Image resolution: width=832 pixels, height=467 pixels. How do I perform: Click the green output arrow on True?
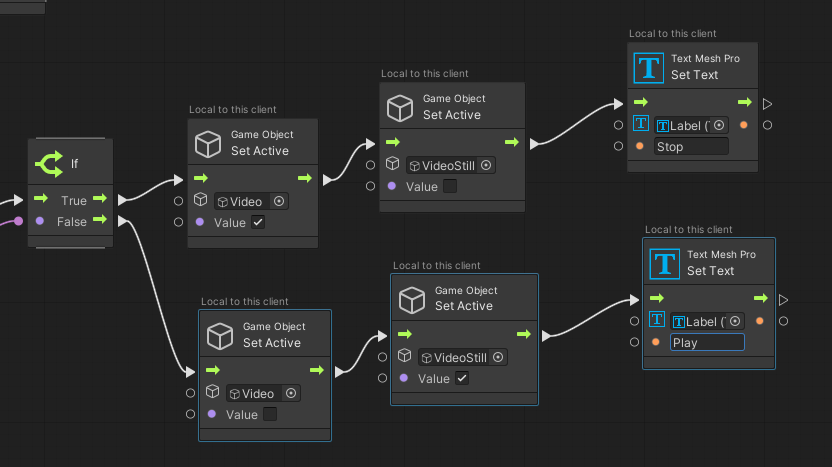point(100,198)
